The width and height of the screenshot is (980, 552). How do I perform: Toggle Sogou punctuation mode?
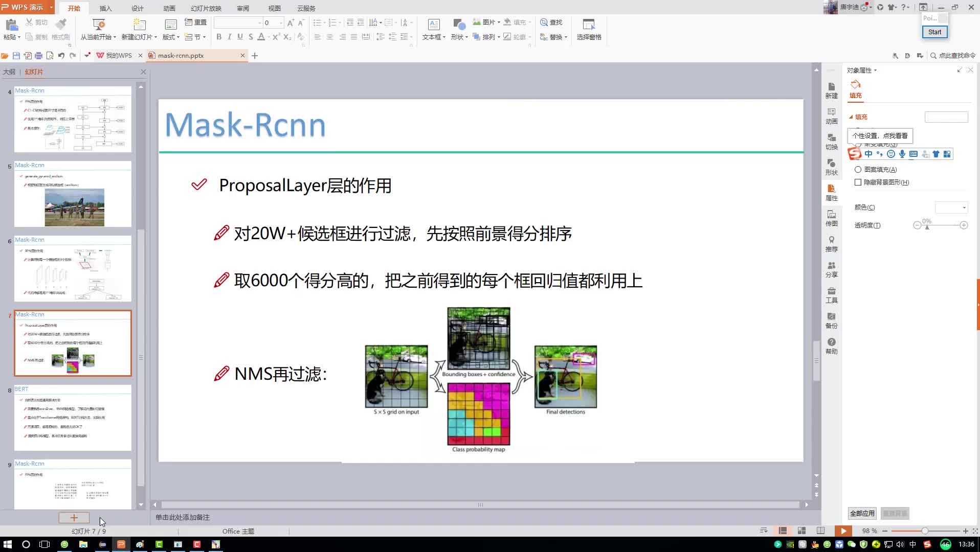point(880,154)
